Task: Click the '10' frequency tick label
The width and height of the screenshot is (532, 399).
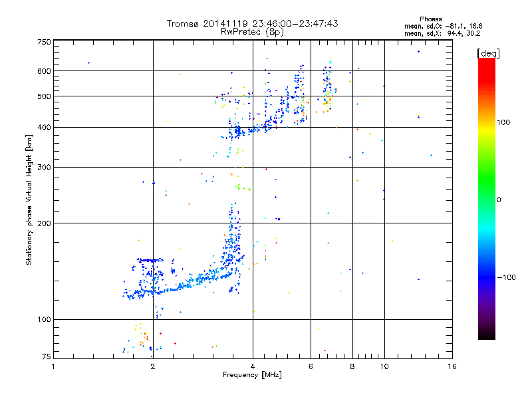Action: click(x=384, y=366)
